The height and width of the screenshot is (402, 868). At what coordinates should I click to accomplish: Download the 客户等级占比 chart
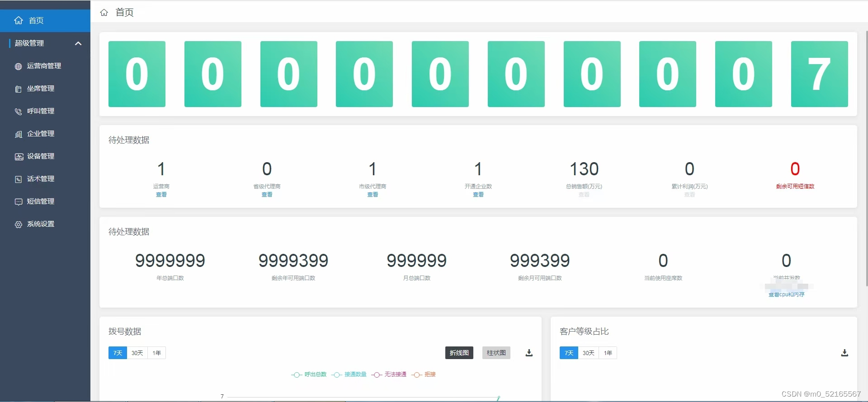click(x=844, y=353)
